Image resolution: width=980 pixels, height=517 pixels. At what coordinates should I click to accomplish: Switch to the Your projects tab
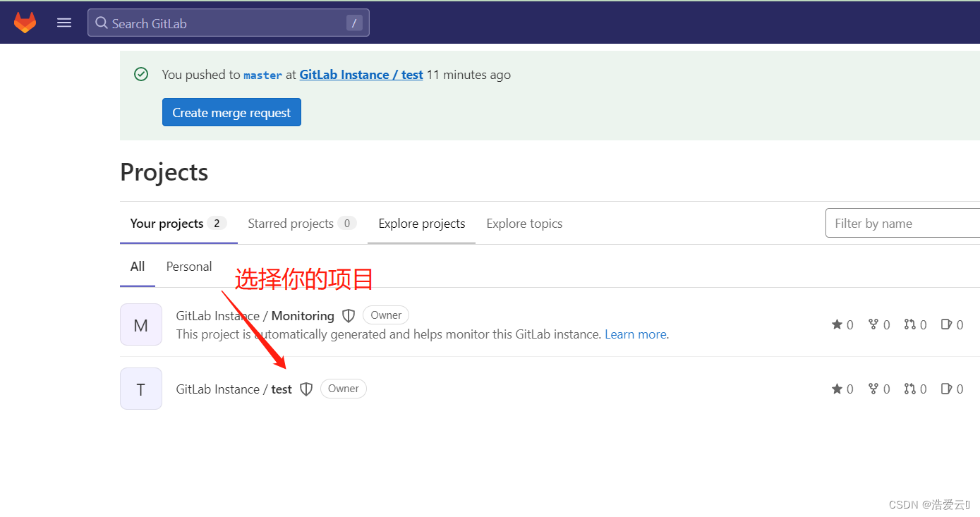click(179, 224)
